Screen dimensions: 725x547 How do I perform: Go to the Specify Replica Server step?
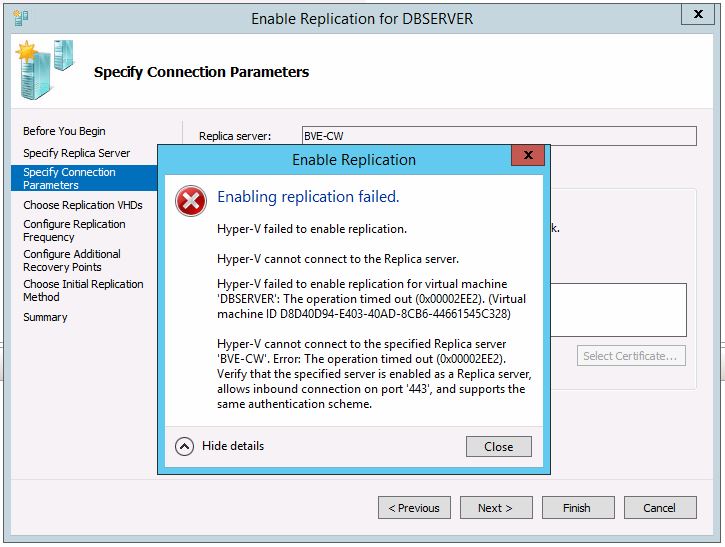(76, 153)
